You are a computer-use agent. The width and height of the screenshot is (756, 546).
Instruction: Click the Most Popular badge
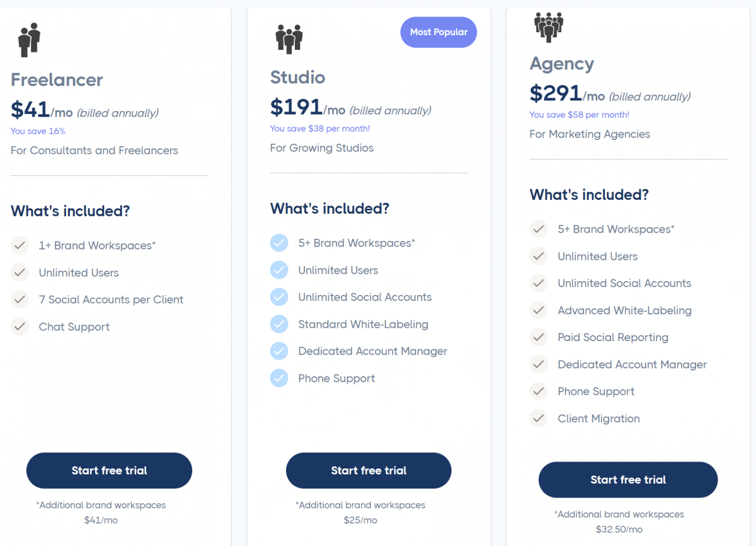pyautogui.click(x=438, y=32)
